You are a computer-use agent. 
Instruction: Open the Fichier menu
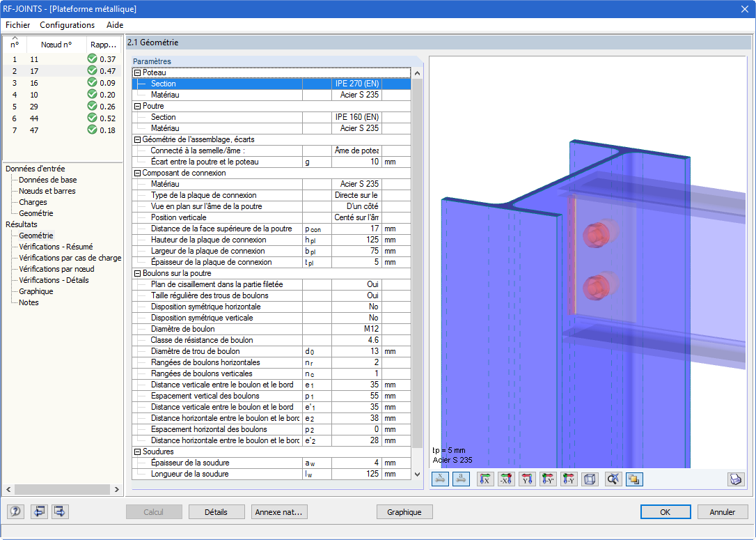click(x=18, y=25)
